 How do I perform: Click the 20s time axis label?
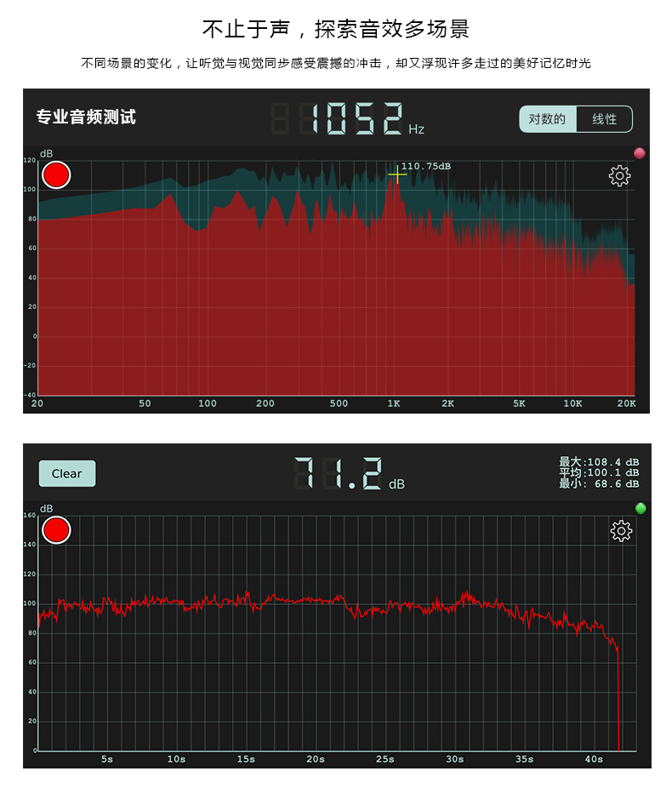(x=316, y=759)
